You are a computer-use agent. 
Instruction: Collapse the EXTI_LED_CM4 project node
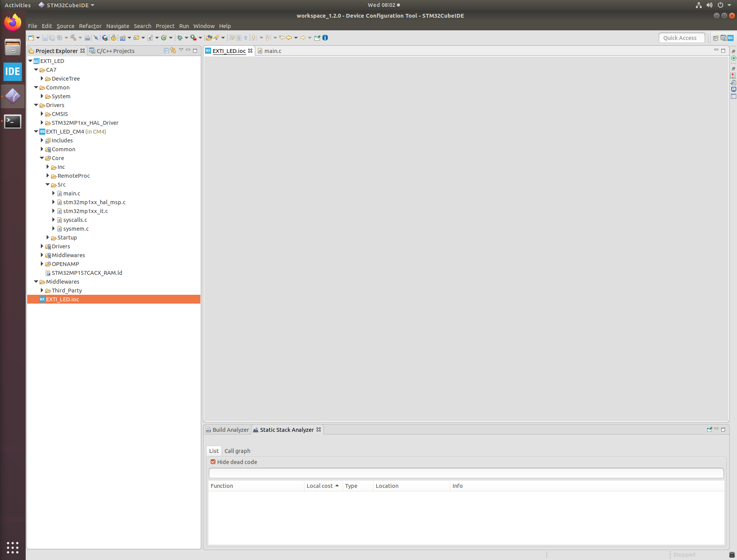pyautogui.click(x=36, y=132)
